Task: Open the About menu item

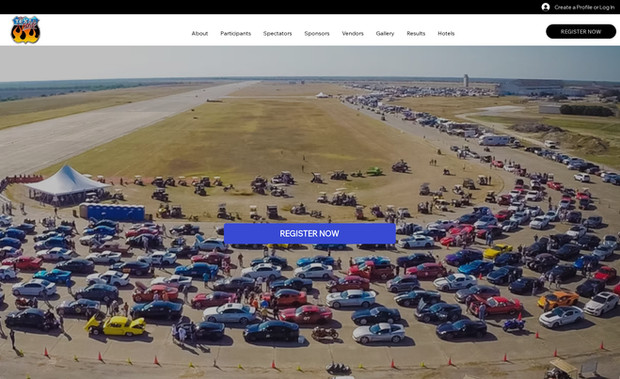Action: (200, 34)
